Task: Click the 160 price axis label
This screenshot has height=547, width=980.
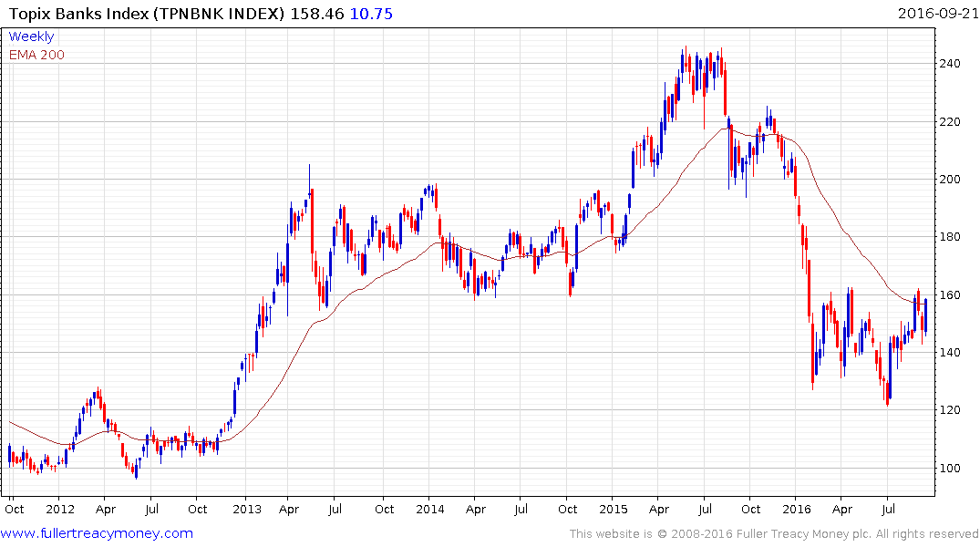Action: pyautogui.click(x=950, y=294)
